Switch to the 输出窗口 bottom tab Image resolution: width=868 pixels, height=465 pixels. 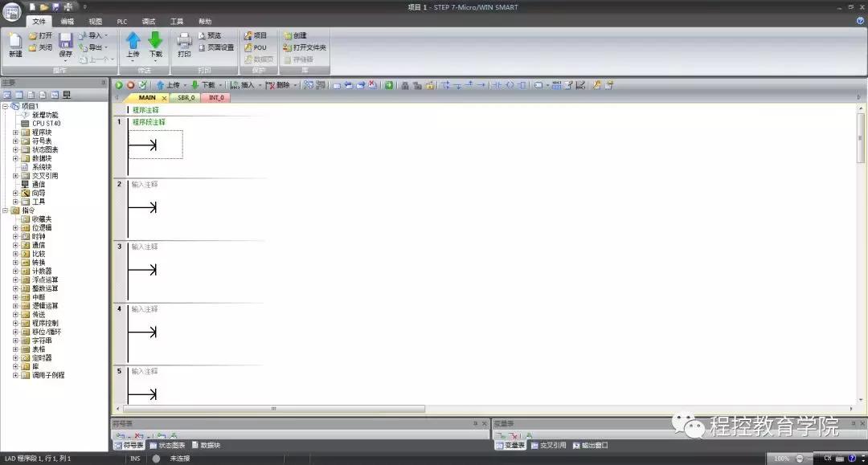pos(590,445)
